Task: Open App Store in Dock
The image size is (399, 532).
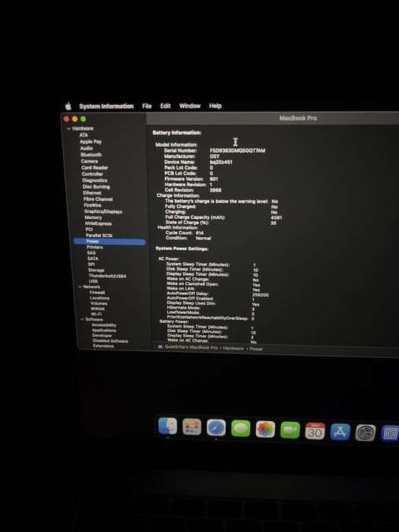Action: pyautogui.click(x=340, y=432)
